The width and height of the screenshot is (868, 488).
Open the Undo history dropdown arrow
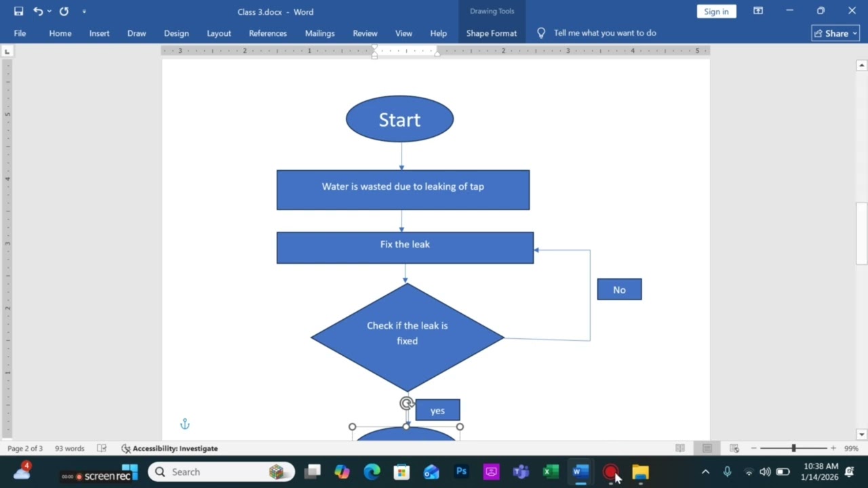[50, 12]
